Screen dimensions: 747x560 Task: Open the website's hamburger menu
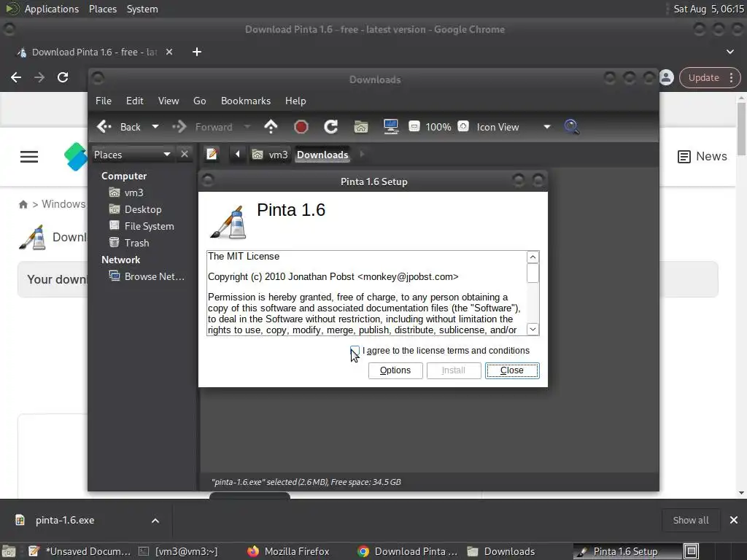29,157
